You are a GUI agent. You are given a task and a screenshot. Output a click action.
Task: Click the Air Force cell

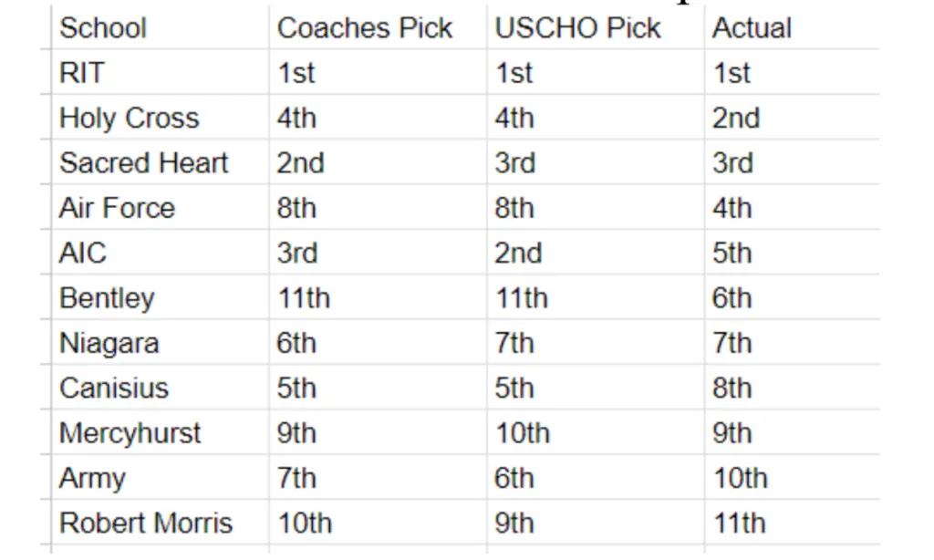161,207
